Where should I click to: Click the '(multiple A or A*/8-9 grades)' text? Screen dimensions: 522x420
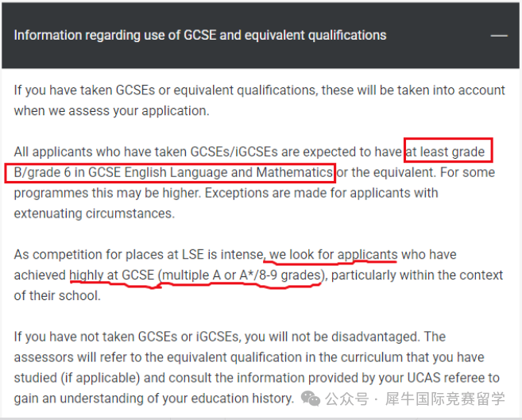(242, 275)
